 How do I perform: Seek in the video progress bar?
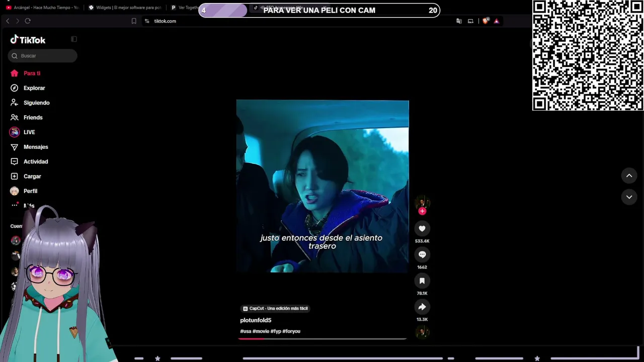[322, 338]
